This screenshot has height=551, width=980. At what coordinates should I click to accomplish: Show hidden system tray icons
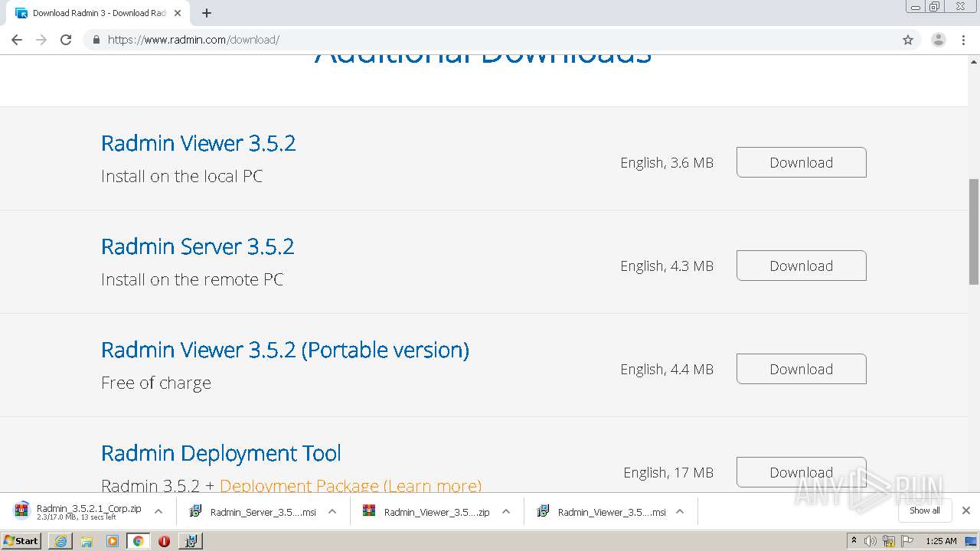pos(854,541)
